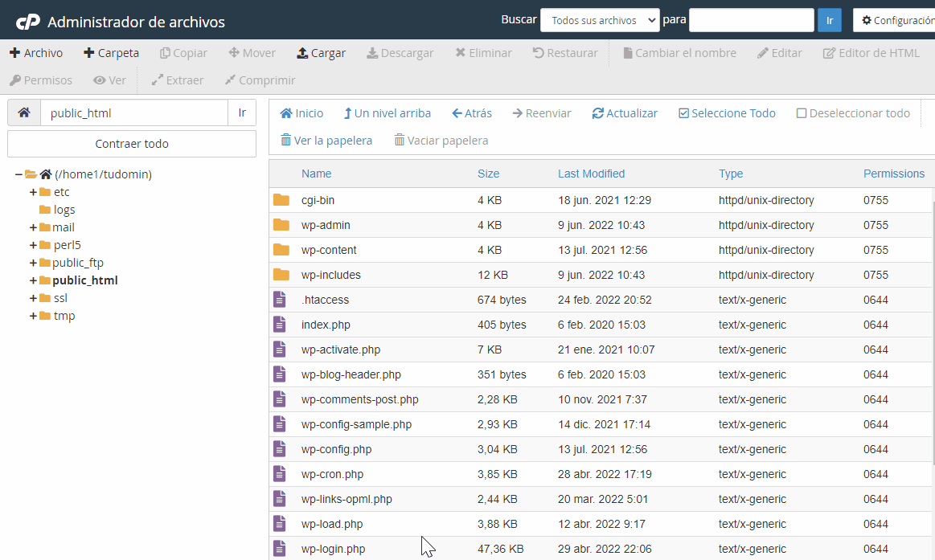Click the cPanel logo icon
The image size is (935, 560).
(27, 22)
